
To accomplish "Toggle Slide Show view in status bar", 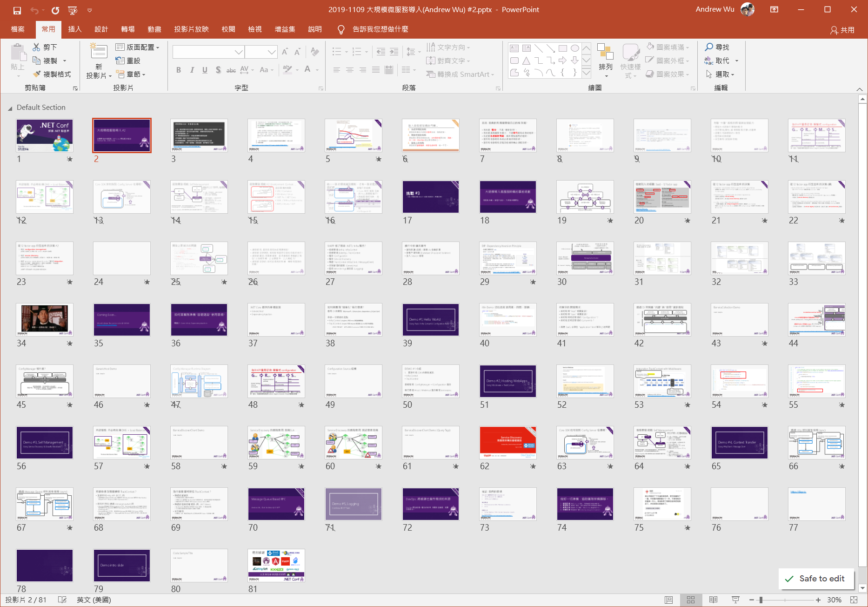I will (x=735, y=600).
